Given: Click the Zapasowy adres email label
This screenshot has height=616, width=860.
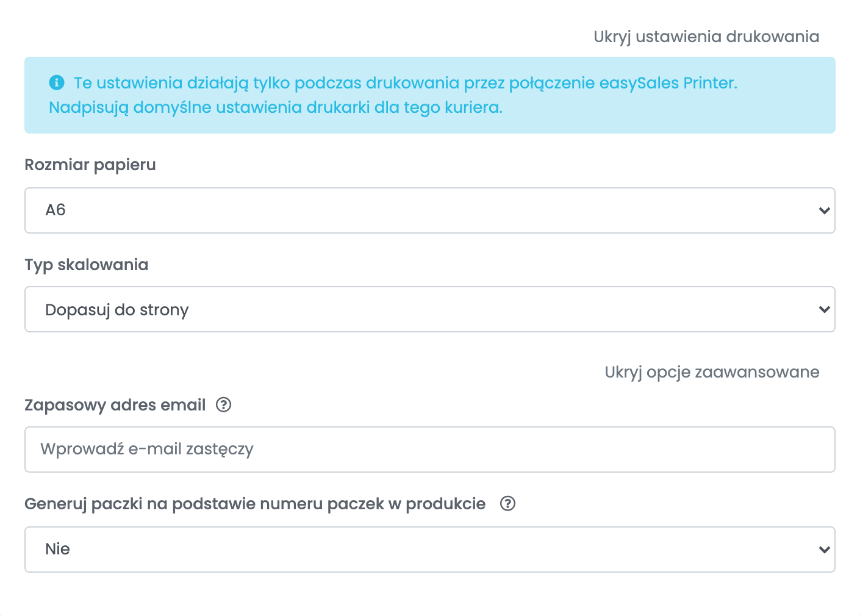Looking at the screenshot, I should click(x=115, y=405).
